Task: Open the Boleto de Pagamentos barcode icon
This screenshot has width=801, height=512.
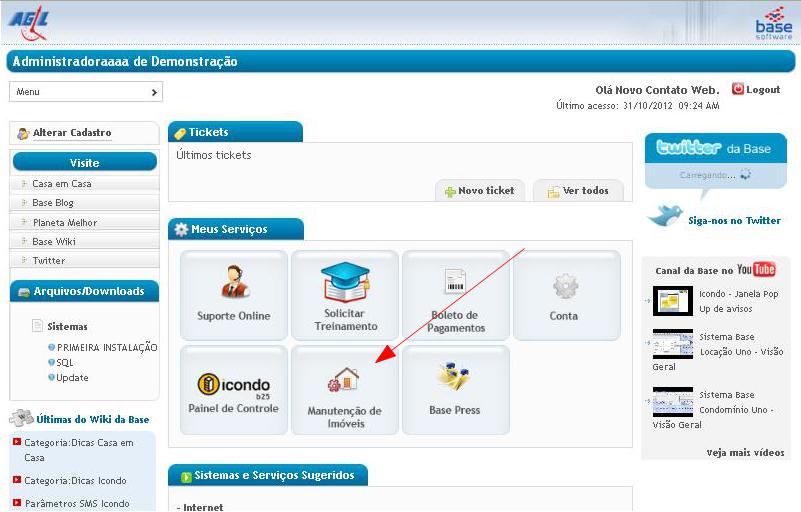Action: (x=455, y=282)
